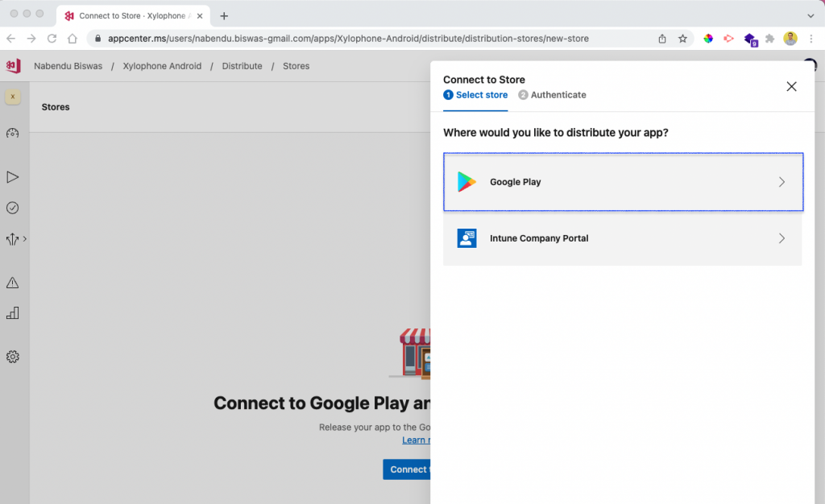This screenshot has width=825, height=504.
Task: Click the Google Play logo icon
Action: tap(466, 182)
